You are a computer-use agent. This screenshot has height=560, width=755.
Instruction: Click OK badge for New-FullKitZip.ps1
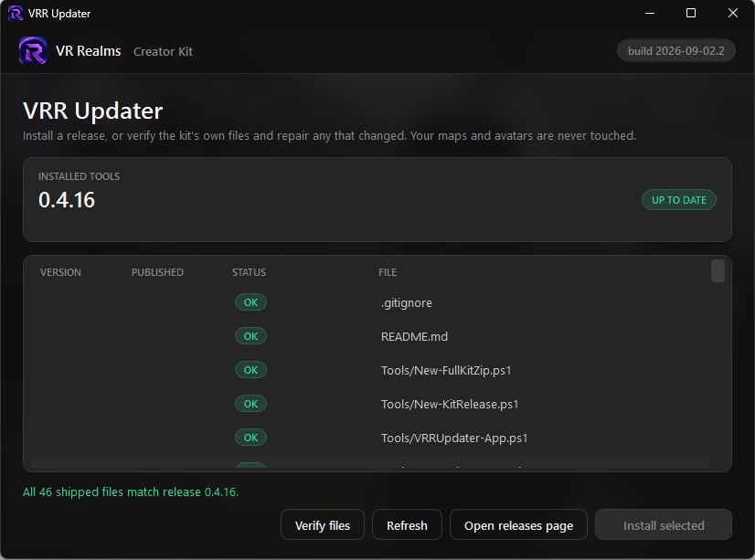coord(250,369)
